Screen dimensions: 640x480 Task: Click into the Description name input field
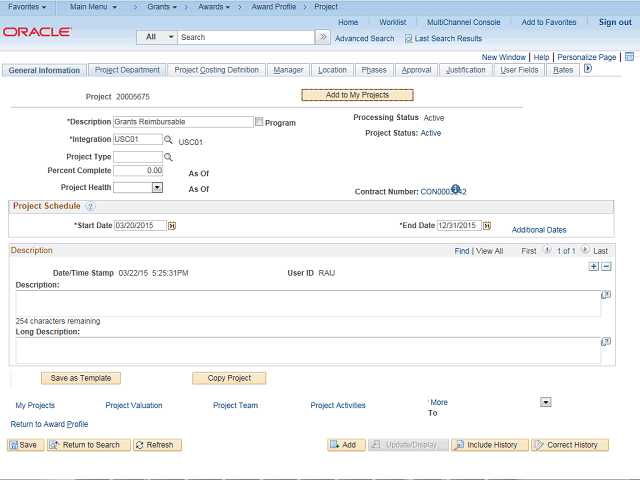183,122
